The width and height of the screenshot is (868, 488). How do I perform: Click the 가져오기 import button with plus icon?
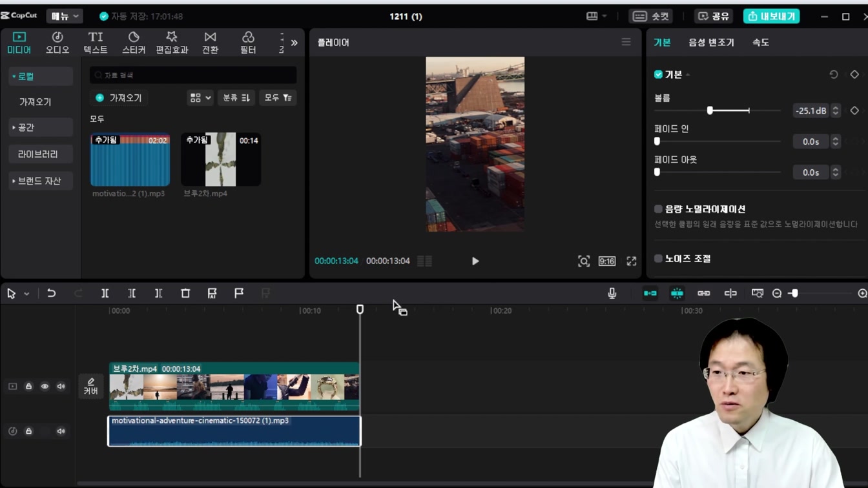tap(119, 98)
